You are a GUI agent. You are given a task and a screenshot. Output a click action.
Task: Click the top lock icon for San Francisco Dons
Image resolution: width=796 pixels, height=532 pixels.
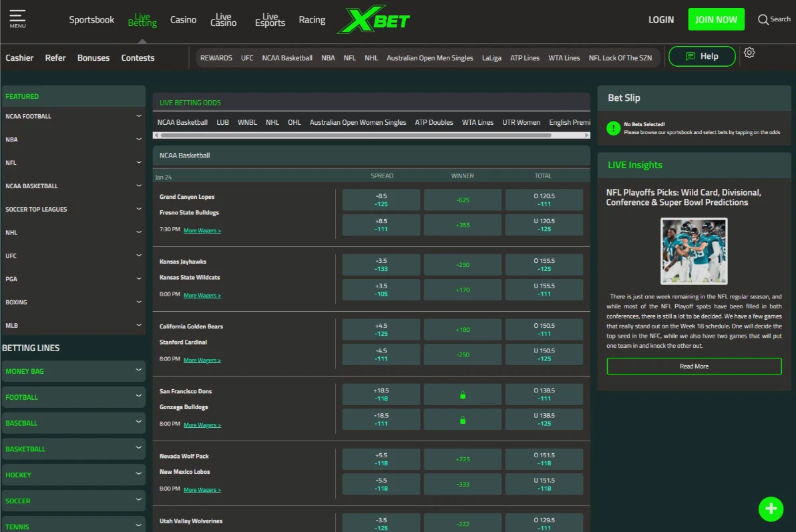pyautogui.click(x=462, y=394)
